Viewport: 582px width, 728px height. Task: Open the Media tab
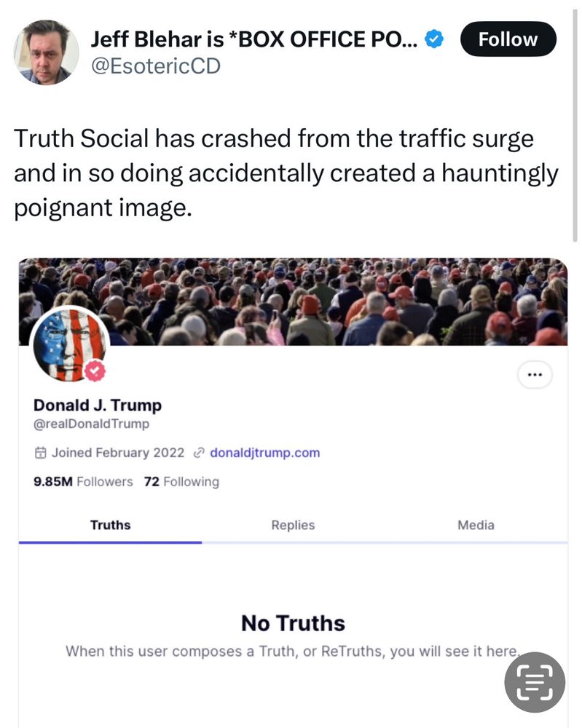click(475, 524)
